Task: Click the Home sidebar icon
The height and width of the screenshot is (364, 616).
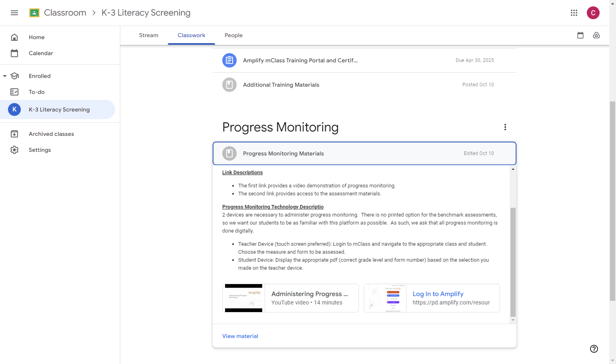Action: [x=14, y=37]
